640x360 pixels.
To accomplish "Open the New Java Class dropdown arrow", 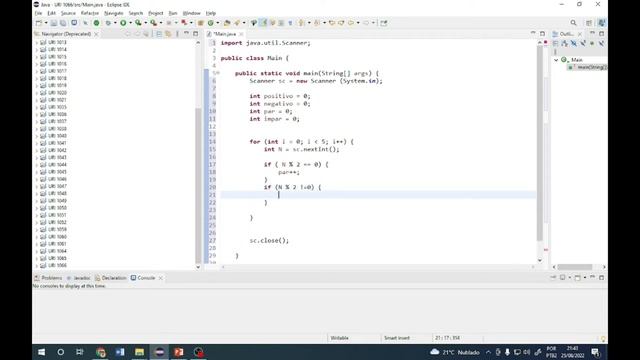I will point(218,23).
